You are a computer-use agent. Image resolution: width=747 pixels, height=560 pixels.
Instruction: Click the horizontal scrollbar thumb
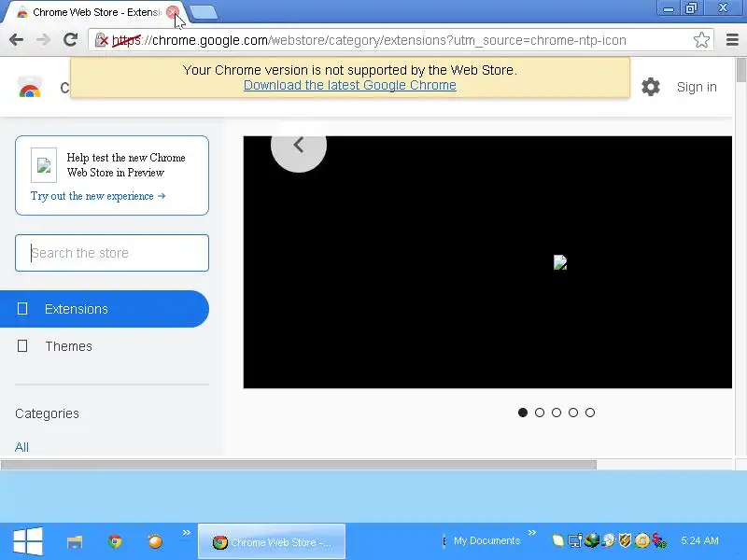(299, 465)
